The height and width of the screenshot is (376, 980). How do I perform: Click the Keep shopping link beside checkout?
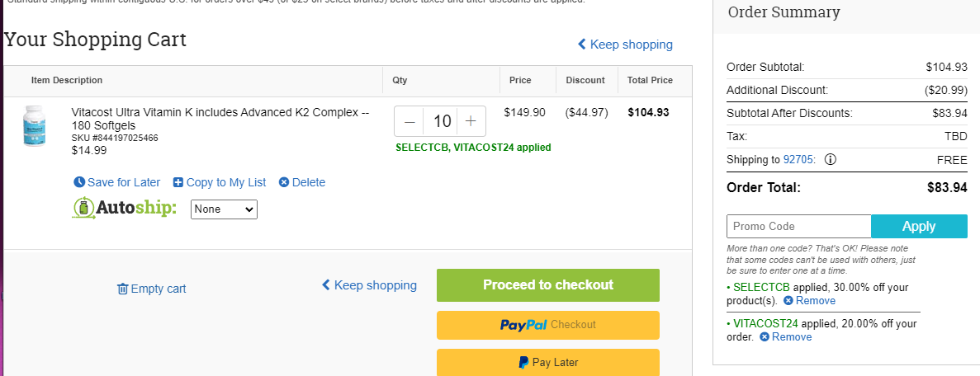coord(369,285)
